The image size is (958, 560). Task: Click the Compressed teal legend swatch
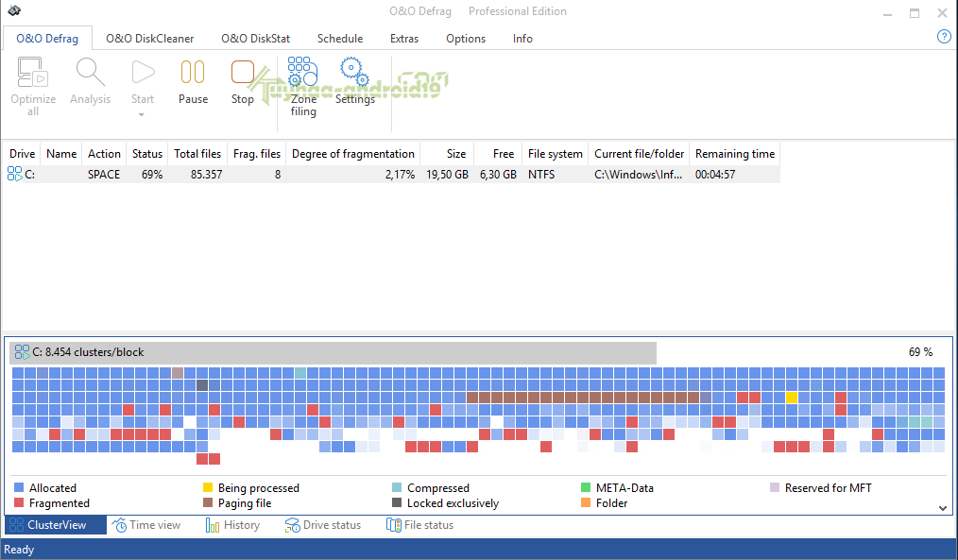pyautogui.click(x=397, y=487)
